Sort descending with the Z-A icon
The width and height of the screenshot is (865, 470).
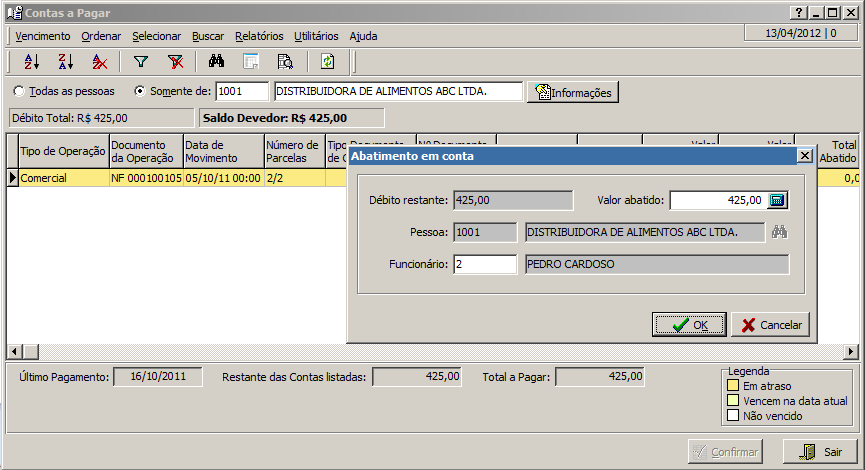click(65, 61)
